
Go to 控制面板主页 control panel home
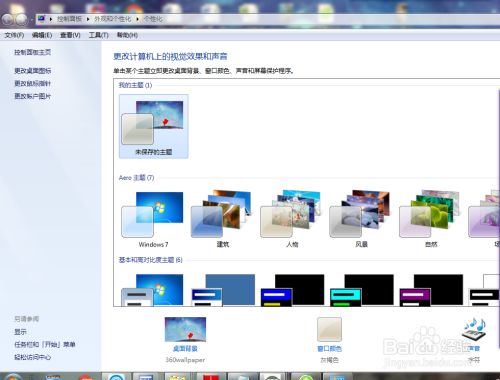[33, 52]
